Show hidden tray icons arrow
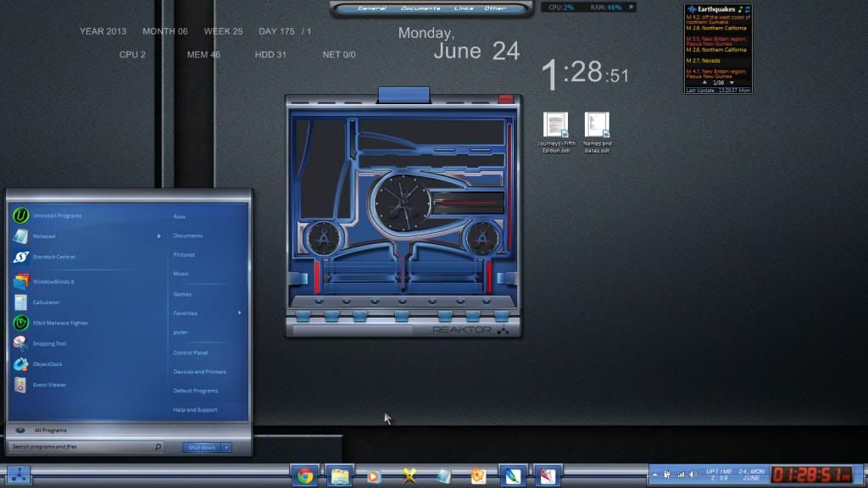868x488 pixels. 655,474
